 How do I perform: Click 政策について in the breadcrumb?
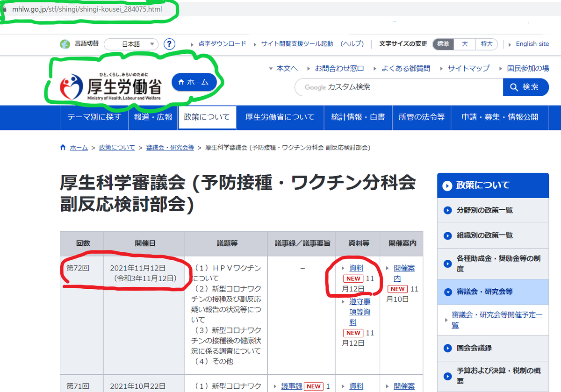117,147
